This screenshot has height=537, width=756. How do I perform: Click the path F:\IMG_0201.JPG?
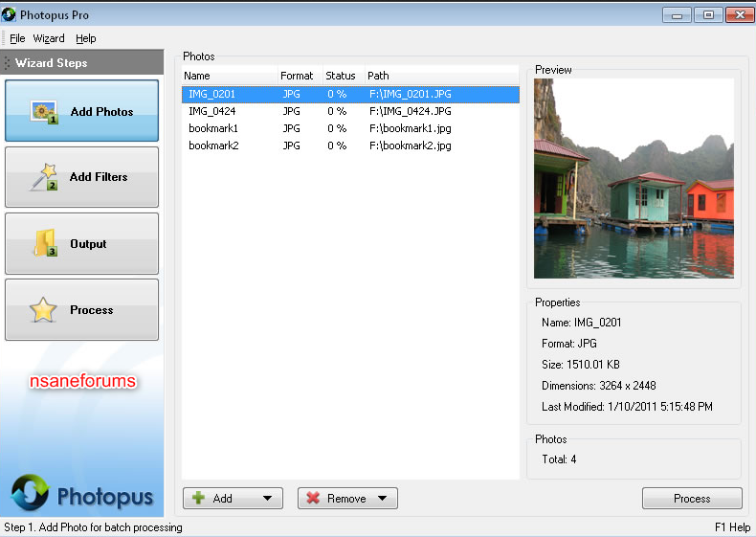411,94
